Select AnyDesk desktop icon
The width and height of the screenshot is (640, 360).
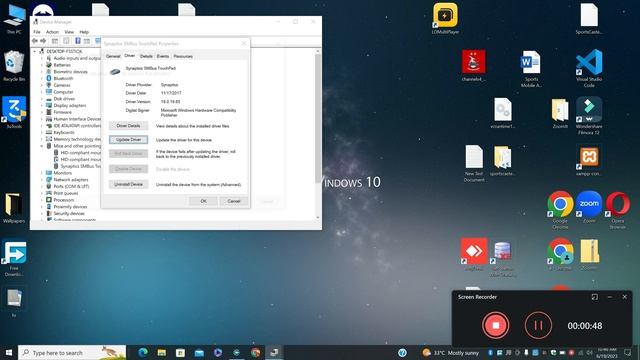473,255
